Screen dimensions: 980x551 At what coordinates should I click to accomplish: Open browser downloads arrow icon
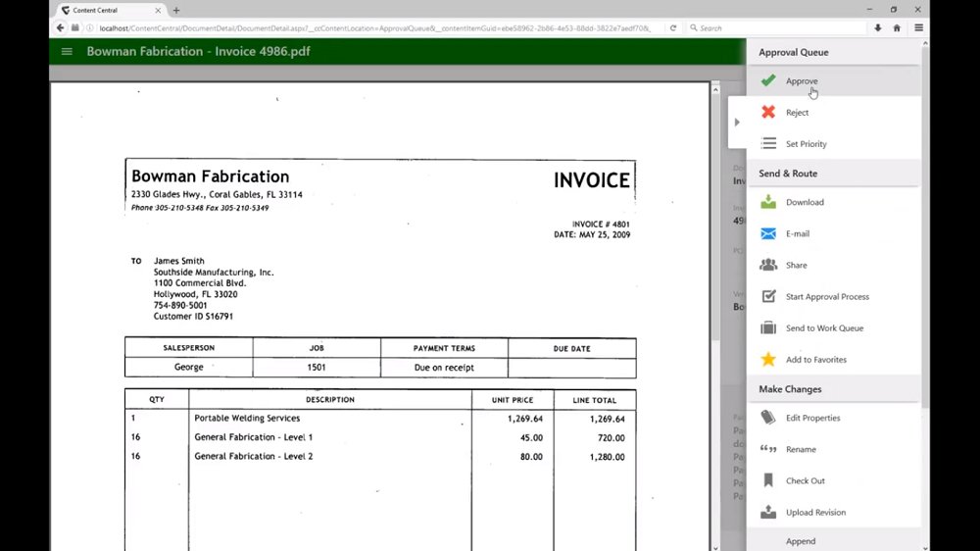pyautogui.click(x=877, y=28)
